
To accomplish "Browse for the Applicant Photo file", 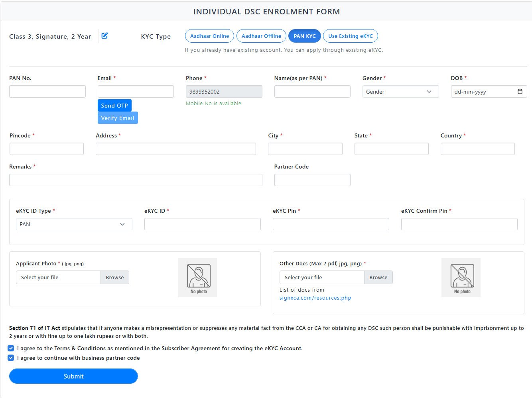I will (x=115, y=277).
